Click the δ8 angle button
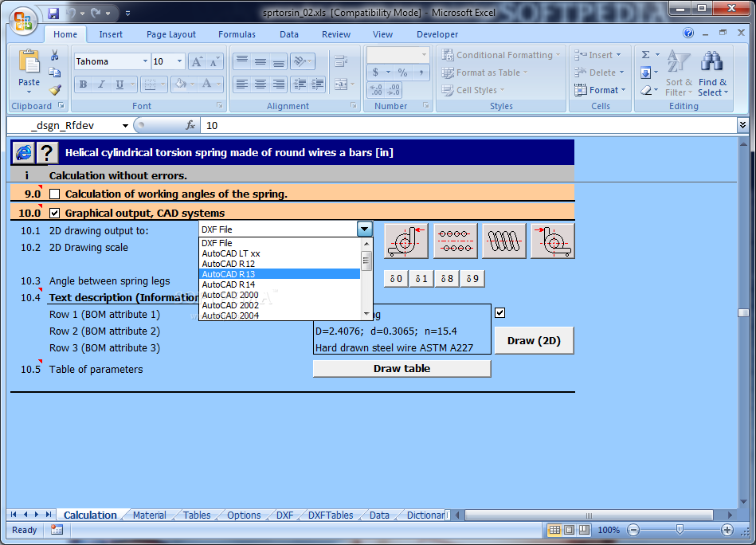 pyautogui.click(x=447, y=279)
